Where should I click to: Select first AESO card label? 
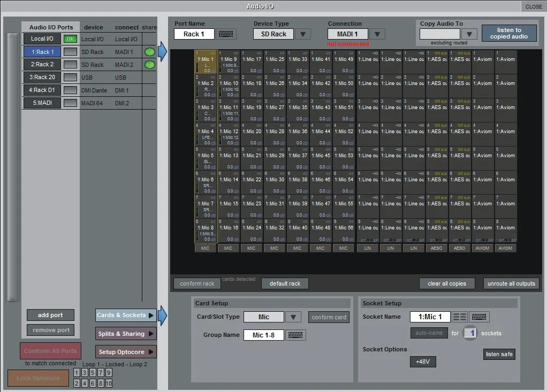click(436, 248)
